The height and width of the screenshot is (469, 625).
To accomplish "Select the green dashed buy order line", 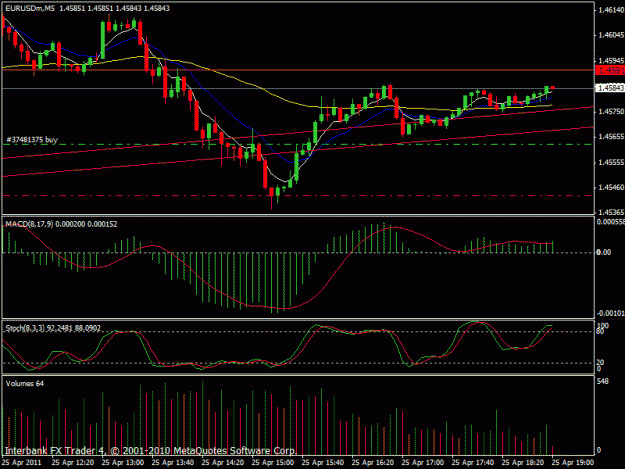I will (x=298, y=144).
